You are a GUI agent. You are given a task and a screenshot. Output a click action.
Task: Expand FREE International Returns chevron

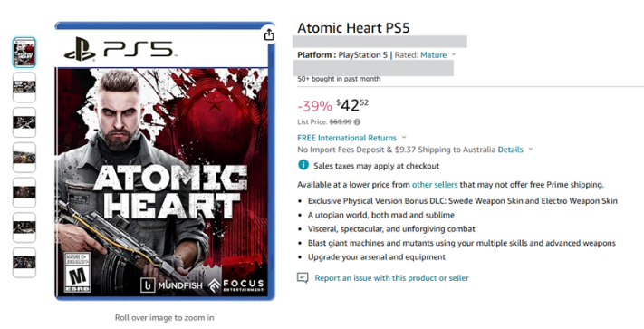[x=404, y=138]
